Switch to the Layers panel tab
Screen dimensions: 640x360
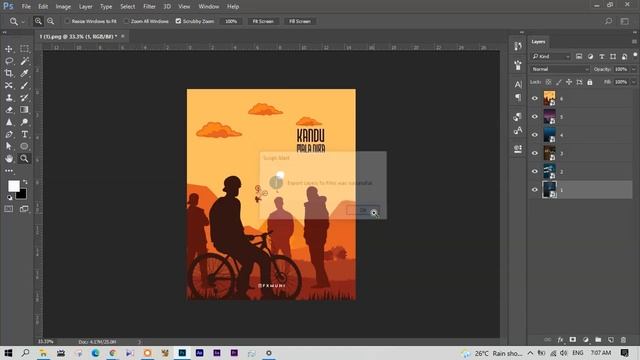pos(538,42)
